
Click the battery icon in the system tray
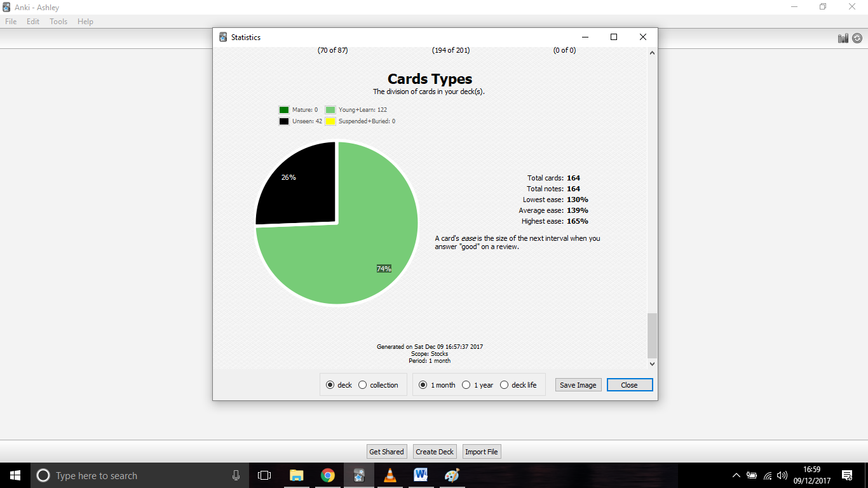(x=752, y=475)
